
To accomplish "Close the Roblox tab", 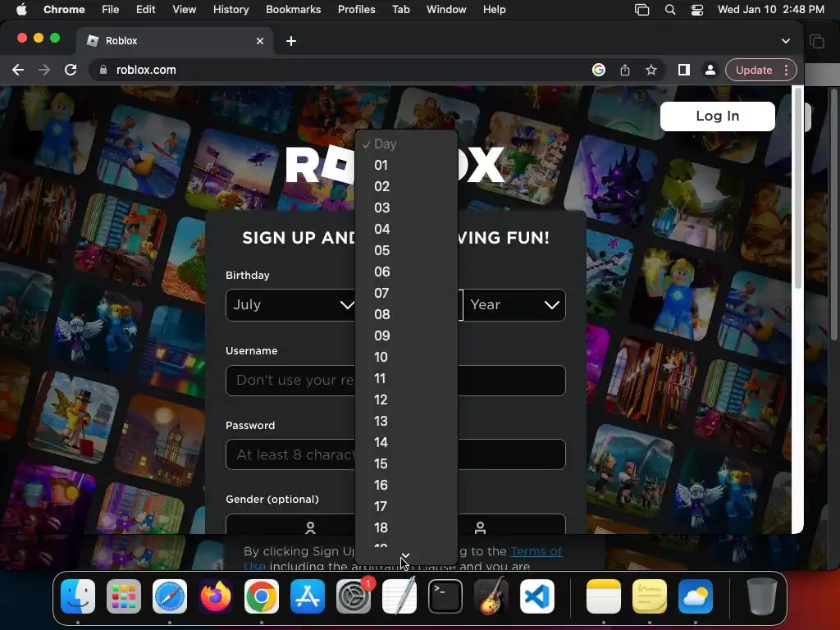I will (260, 41).
